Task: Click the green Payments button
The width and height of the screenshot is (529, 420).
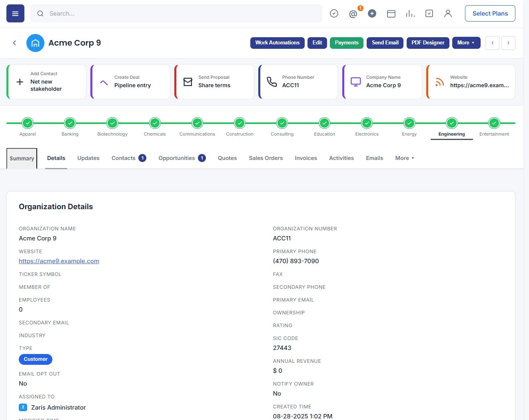Action: [x=347, y=43]
